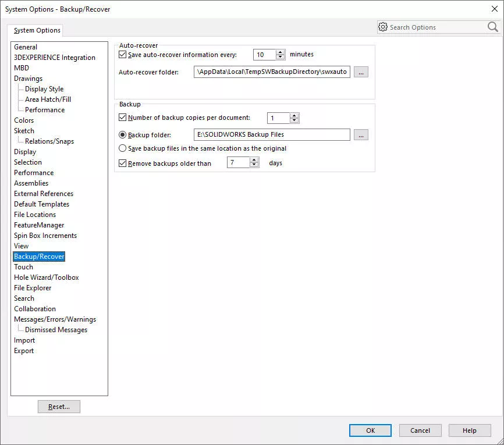Select Hole Wizard/Toolbox in the sidebar

[x=46, y=277]
